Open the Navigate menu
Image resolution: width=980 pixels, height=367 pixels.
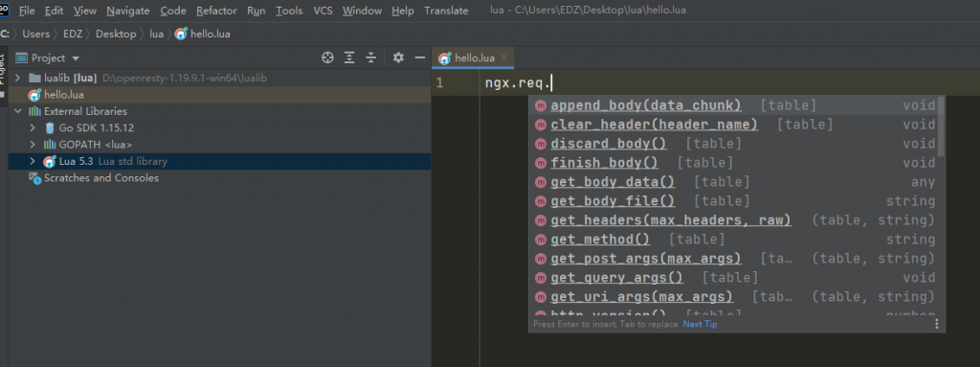[x=128, y=11]
